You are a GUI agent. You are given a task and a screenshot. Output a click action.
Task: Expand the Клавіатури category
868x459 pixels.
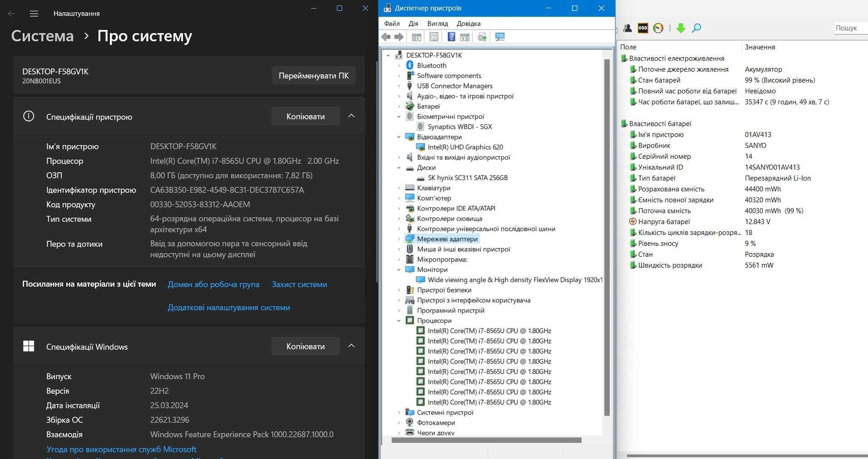(399, 188)
